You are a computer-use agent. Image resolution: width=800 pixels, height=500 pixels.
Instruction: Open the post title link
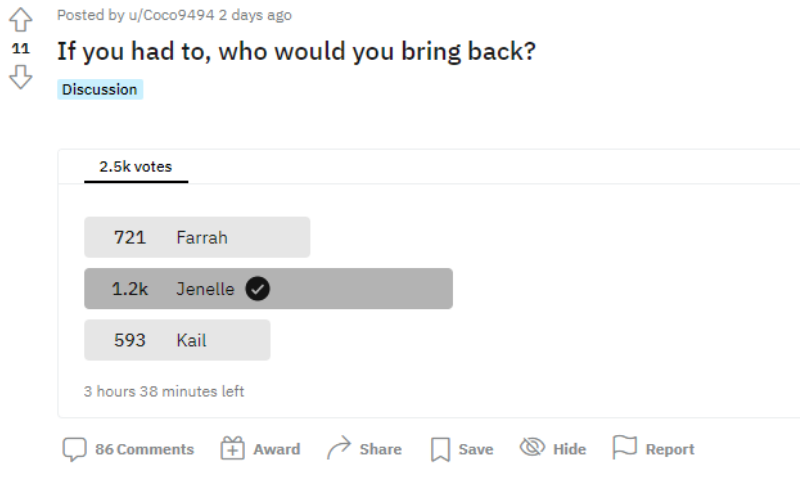[x=296, y=52]
